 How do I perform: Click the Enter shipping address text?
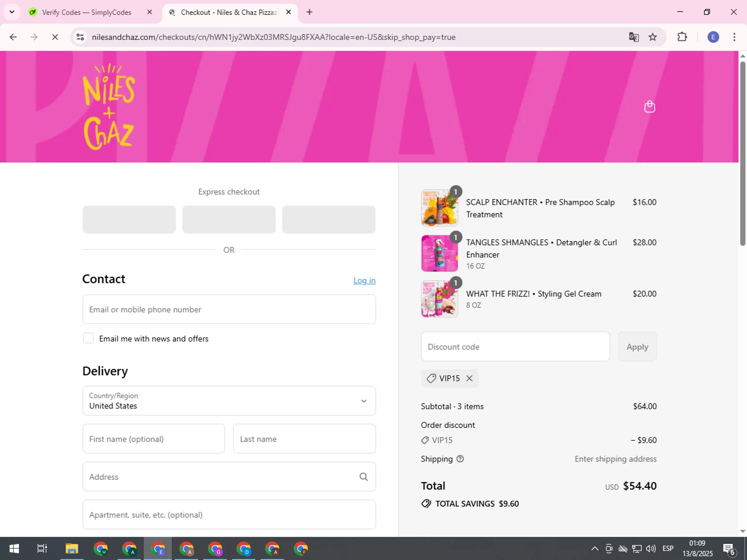coord(616,459)
